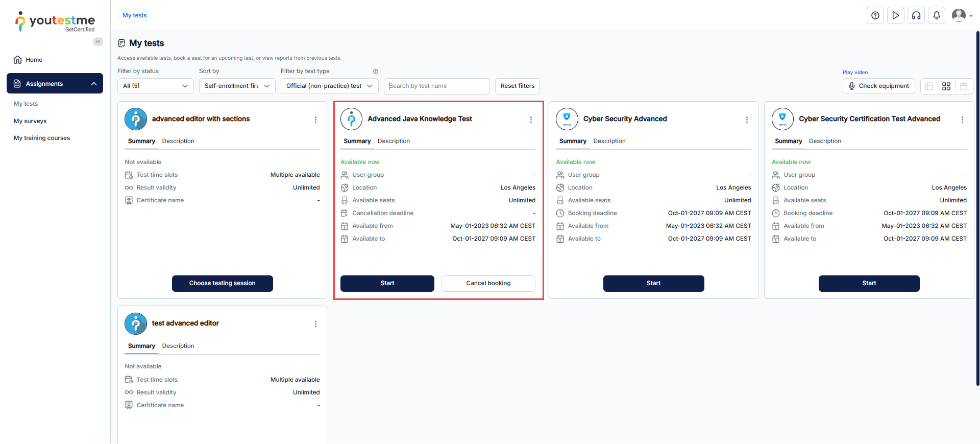Open the Sort by dropdown
980x444 pixels.
click(237, 86)
